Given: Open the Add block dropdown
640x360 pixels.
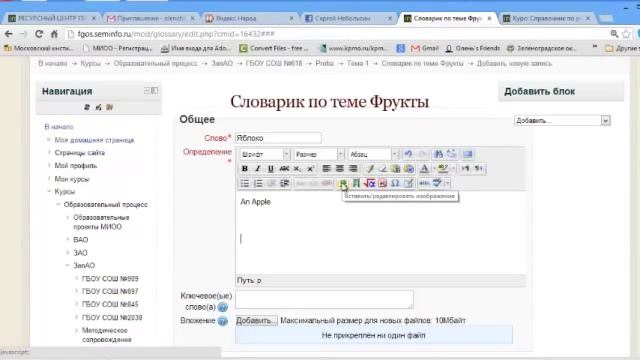Looking at the screenshot, I should [562, 120].
